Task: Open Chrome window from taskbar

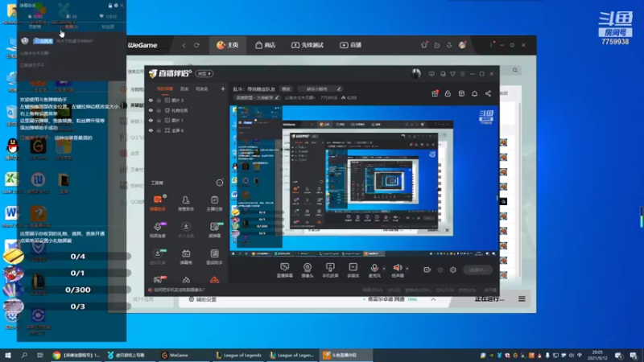Action: 77,355
